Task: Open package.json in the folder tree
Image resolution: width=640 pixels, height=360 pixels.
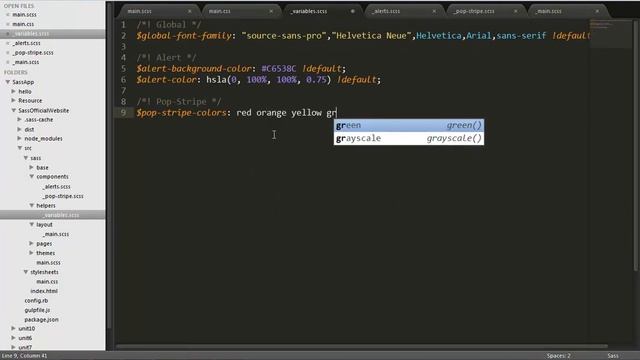Action: click(x=41, y=320)
